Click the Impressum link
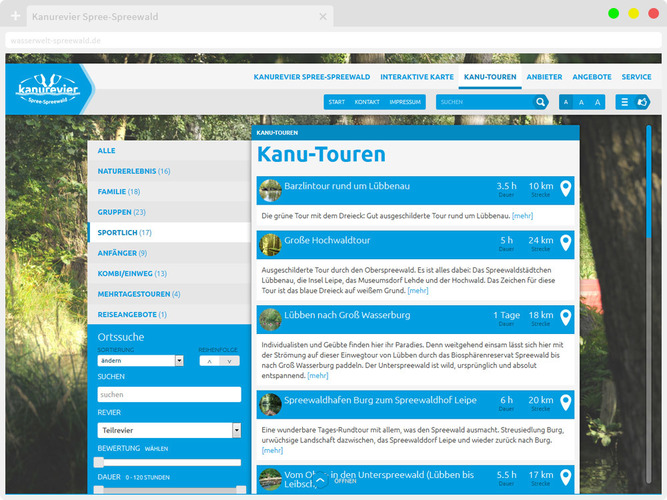 [405, 102]
